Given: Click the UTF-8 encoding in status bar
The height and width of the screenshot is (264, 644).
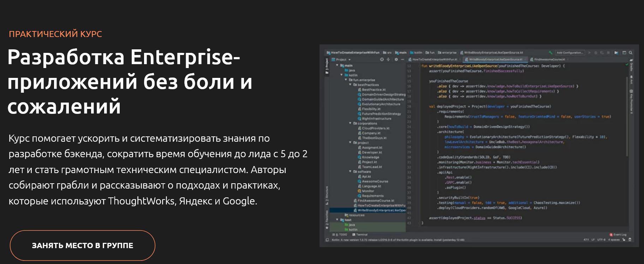Looking at the screenshot, I should point(601,240).
